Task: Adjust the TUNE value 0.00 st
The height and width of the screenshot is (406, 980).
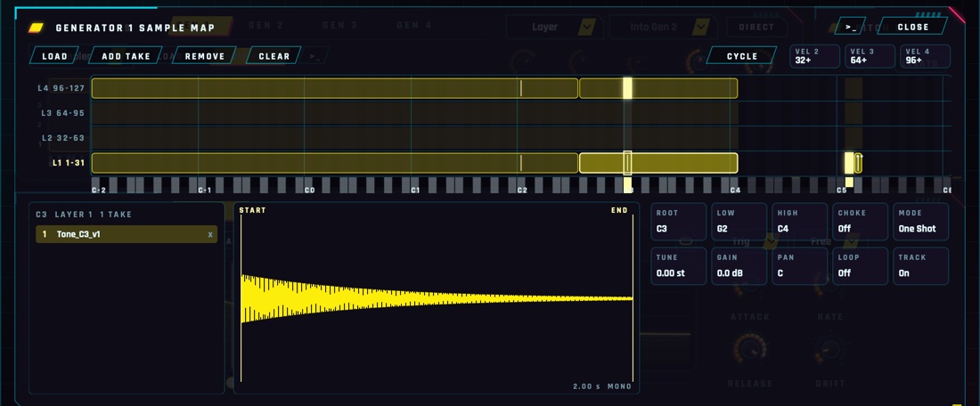Action: (679, 266)
